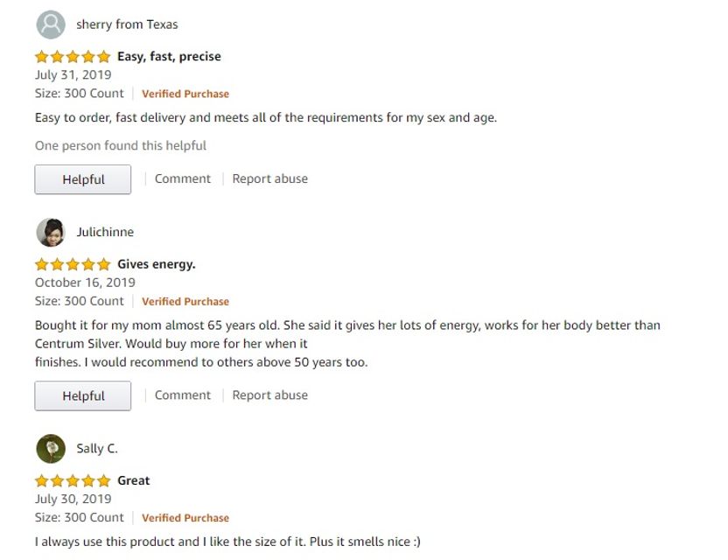Click the Sally C. username
This screenshot has height=560, width=728.
tap(97, 449)
